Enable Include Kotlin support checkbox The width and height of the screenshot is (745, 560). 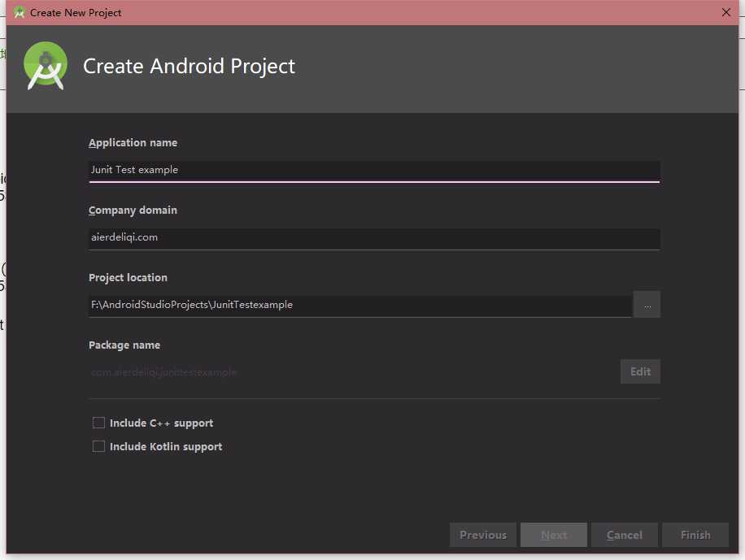click(98, 446)
